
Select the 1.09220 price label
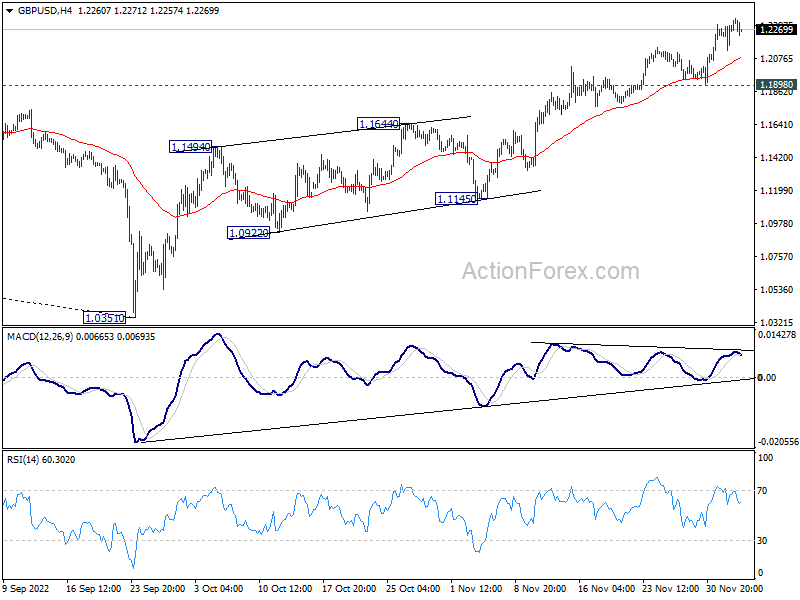[248, 233]
